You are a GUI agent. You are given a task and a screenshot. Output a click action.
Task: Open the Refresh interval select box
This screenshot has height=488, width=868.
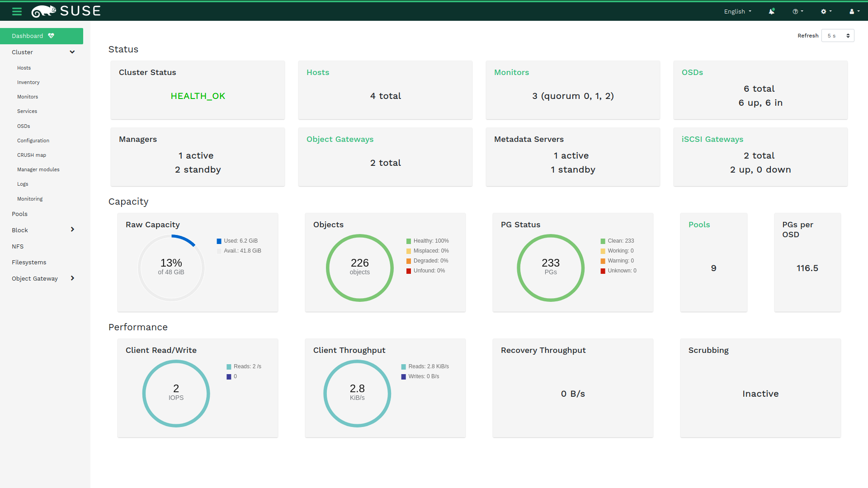(x=838, y=36)
